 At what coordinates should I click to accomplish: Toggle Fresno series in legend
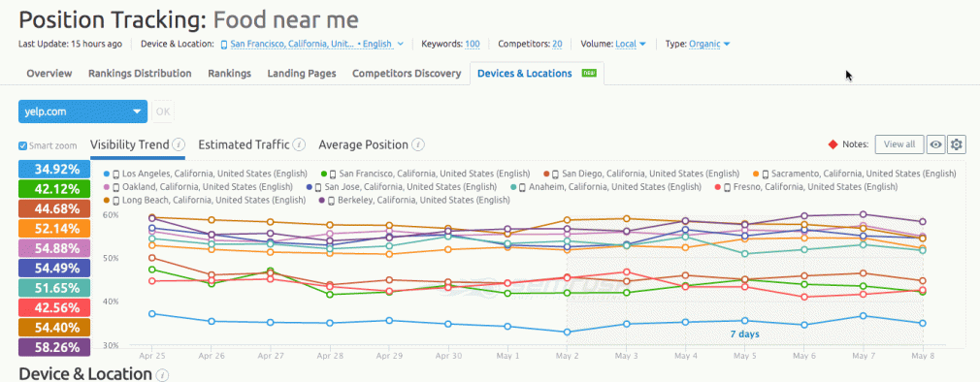click(805, 186)
